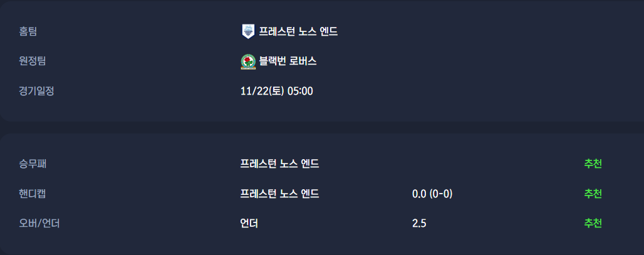Click the 승무패 row label

(33, 164)
